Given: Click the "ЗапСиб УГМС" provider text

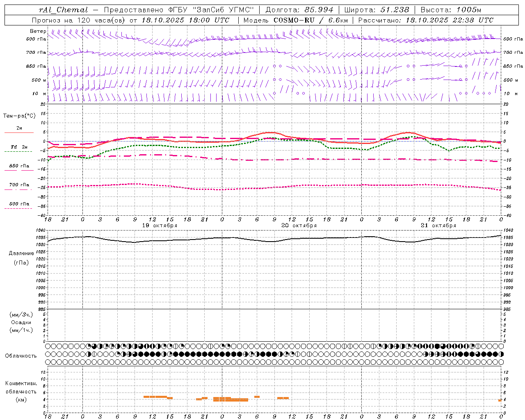Looking at the screenshot, I should click(x=223, y=10).
